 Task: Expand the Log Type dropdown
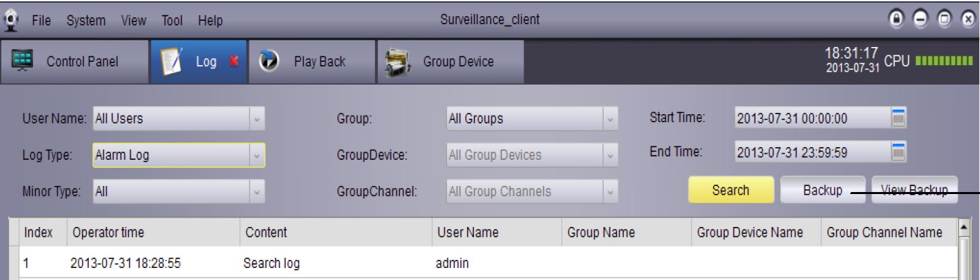pos(257,155)
